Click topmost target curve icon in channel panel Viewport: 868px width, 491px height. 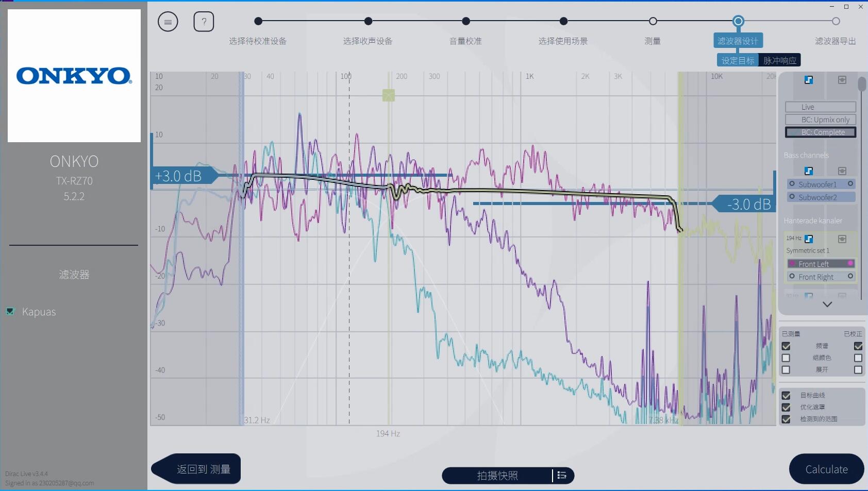click(x=809, y=80)
